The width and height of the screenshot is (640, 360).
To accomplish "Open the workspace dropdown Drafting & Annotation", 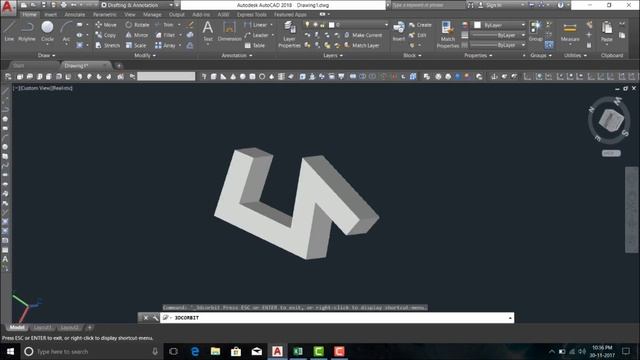I will coord(137,5).
